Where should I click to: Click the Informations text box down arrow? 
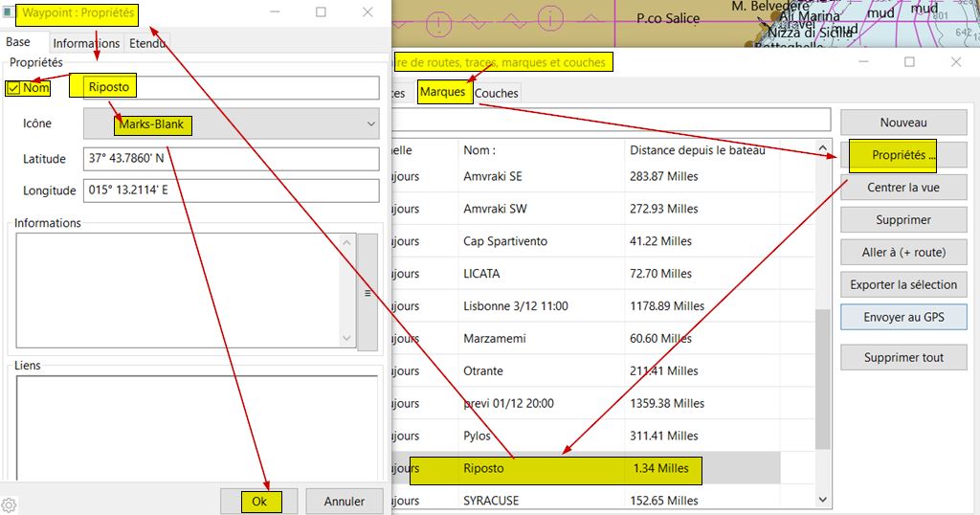(346, 338)
